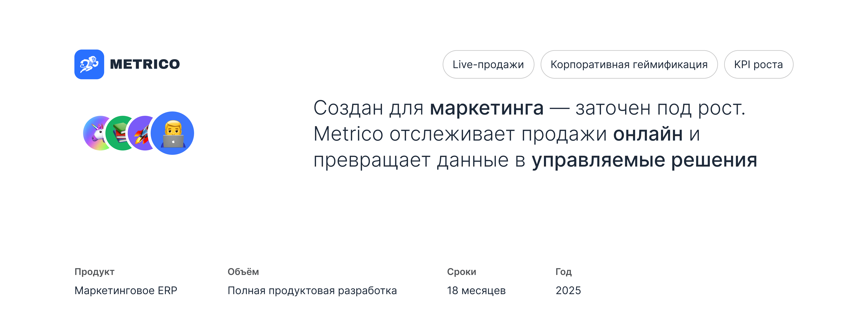This screenshot has width=868, height=322.
Task: Click the Сроки column label
Action: pos(461,272)
